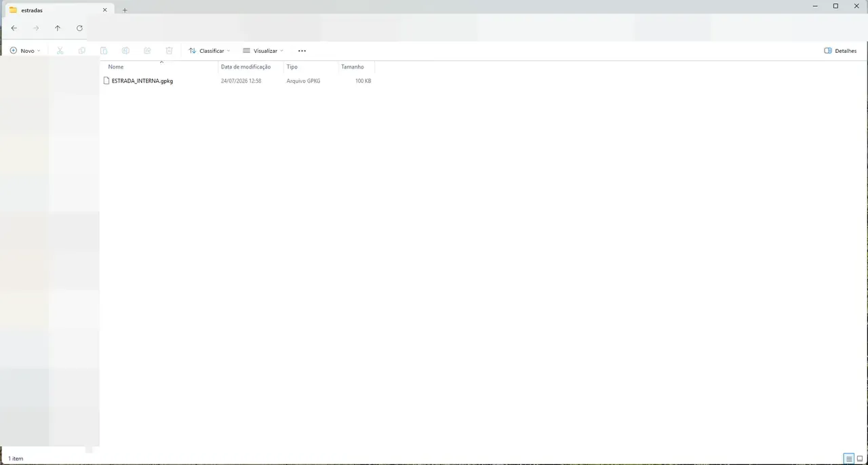Click the Rename icon in toolbar

coord(125,51)
